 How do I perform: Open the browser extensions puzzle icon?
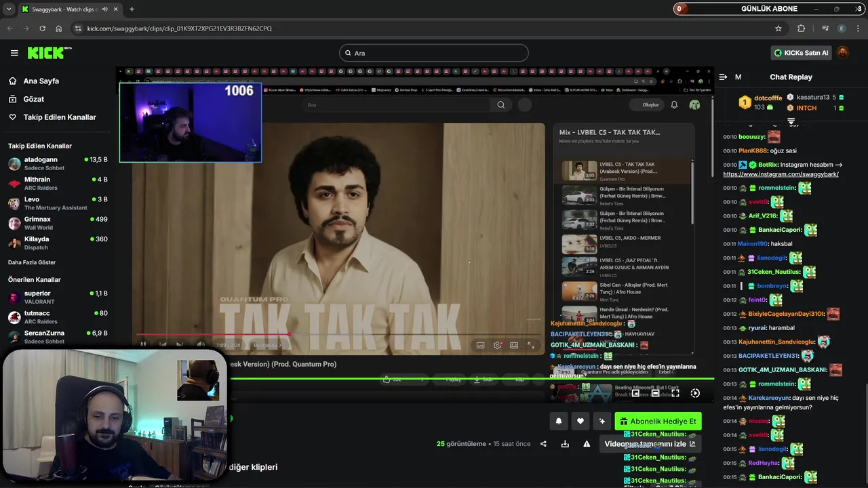pyautogui.click(x=801, y=28)
